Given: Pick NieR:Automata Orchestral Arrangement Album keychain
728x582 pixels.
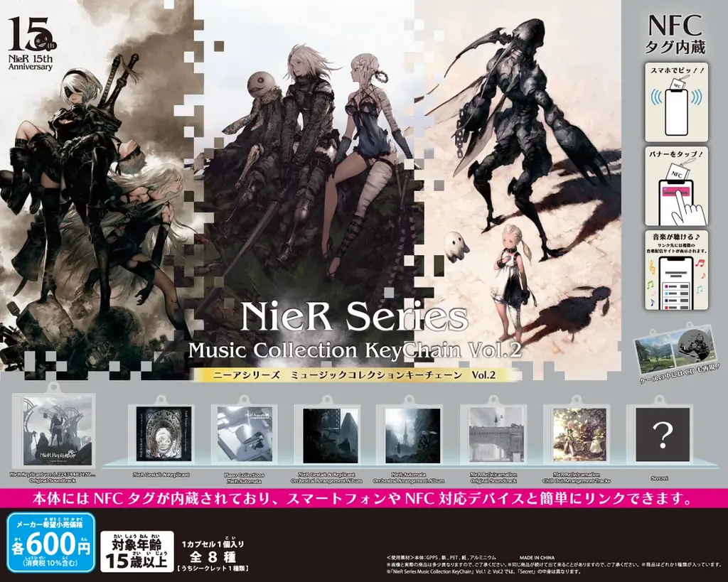Looking at the screenshot, I should click(x=410, y=435).
